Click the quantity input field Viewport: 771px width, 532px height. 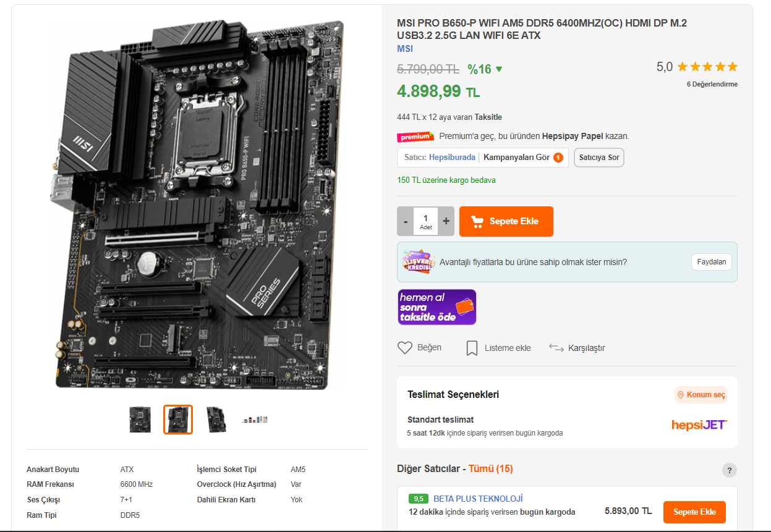(425, 221)
